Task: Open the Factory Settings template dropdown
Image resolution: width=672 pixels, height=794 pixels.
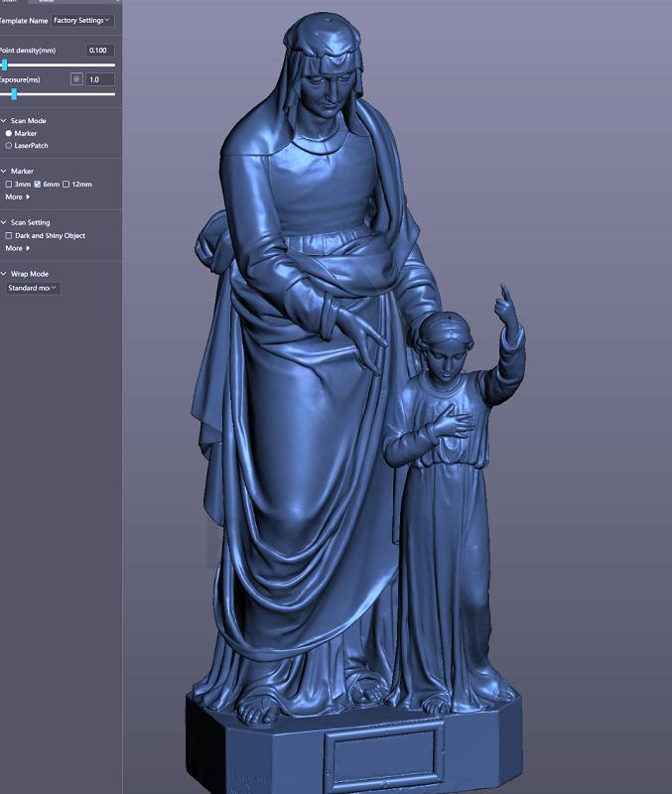Action: click(82, 20)
